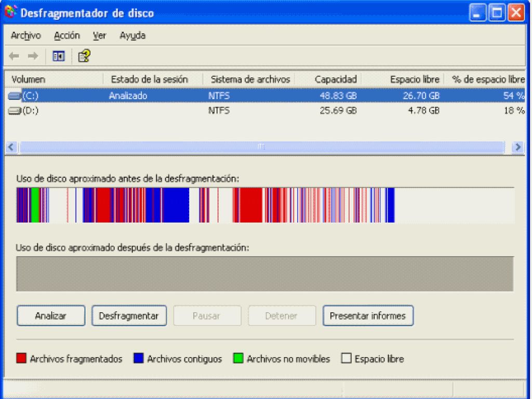Click the Analizado status cell

point(128,96)
